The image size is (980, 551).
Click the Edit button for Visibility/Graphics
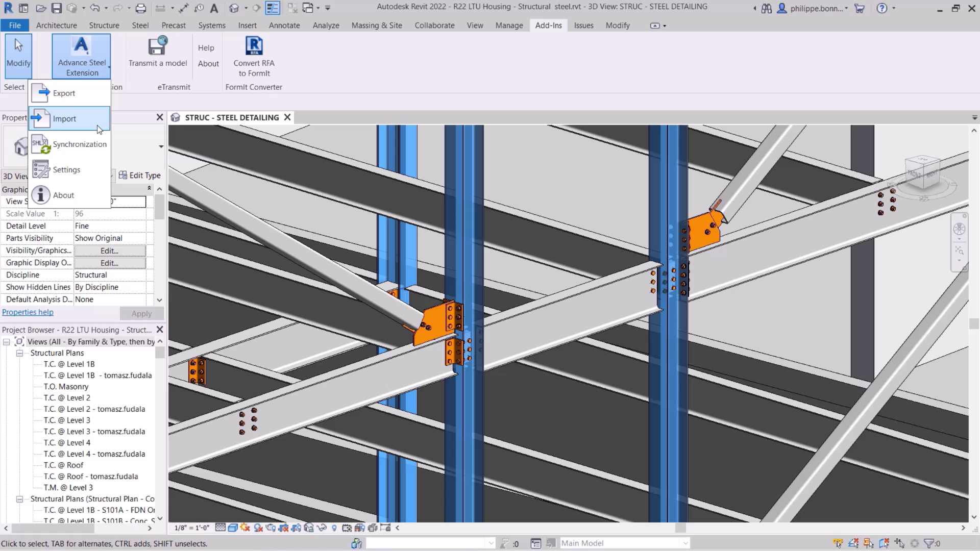coord(109,251)
